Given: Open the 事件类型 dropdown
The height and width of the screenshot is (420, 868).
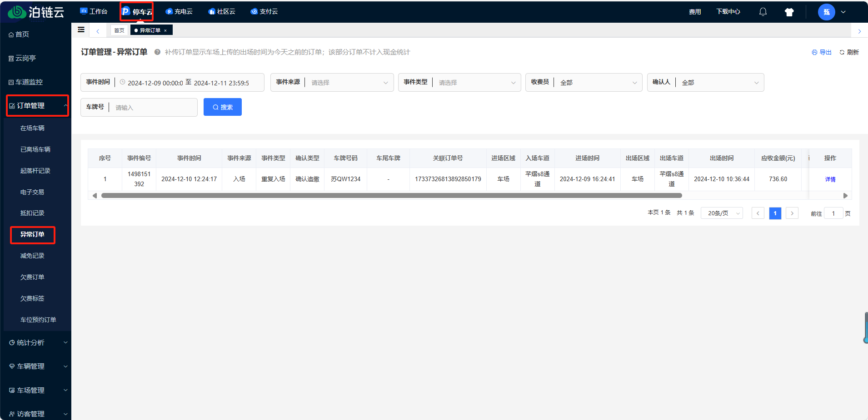Looking at the screenshot, I should coord(459,82).
